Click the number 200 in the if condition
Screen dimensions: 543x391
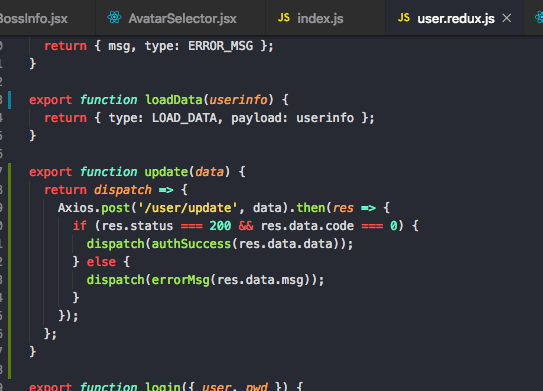point(220,226)
